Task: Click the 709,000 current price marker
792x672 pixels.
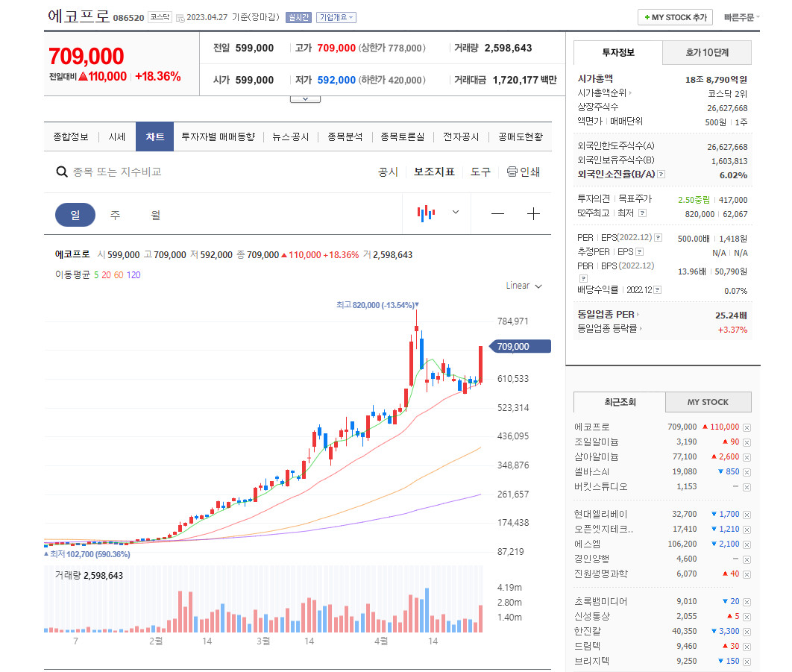Action: (521, 347)
